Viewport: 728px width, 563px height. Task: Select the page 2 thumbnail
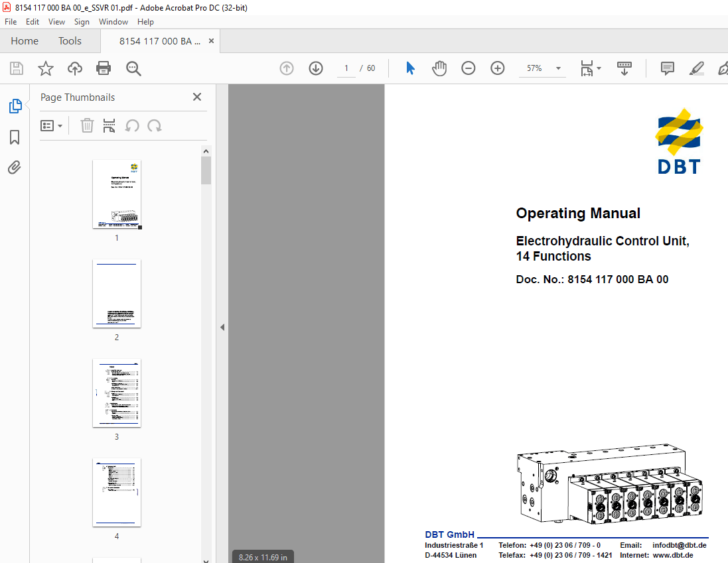pyautogui.click(x=116, y=294)
